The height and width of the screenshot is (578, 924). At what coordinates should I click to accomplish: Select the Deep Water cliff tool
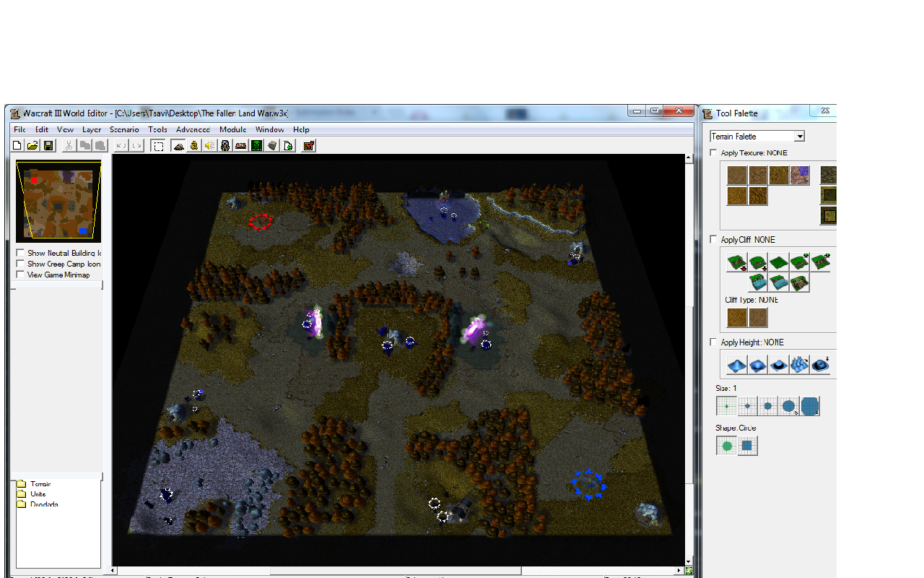click(757, 282)
